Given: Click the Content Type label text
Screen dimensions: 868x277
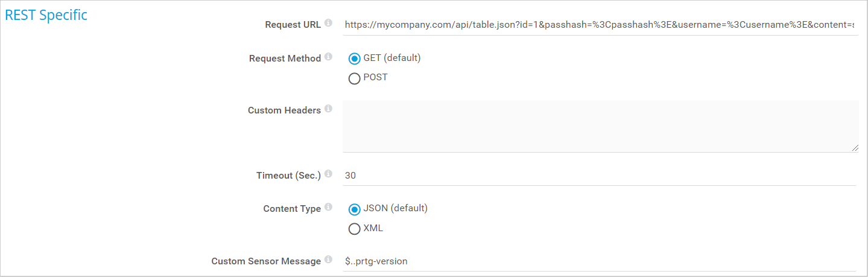Looking at the screenshot, I should click(292, 209).
